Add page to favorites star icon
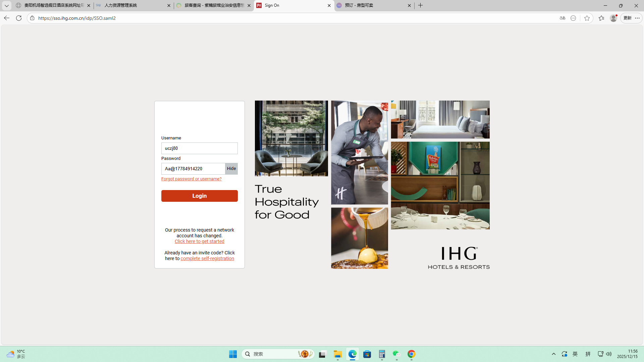 [587, 18]
